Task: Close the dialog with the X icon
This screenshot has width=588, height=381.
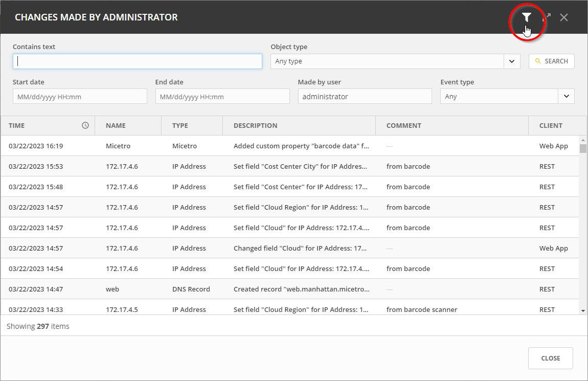Action: pos(564,17)
